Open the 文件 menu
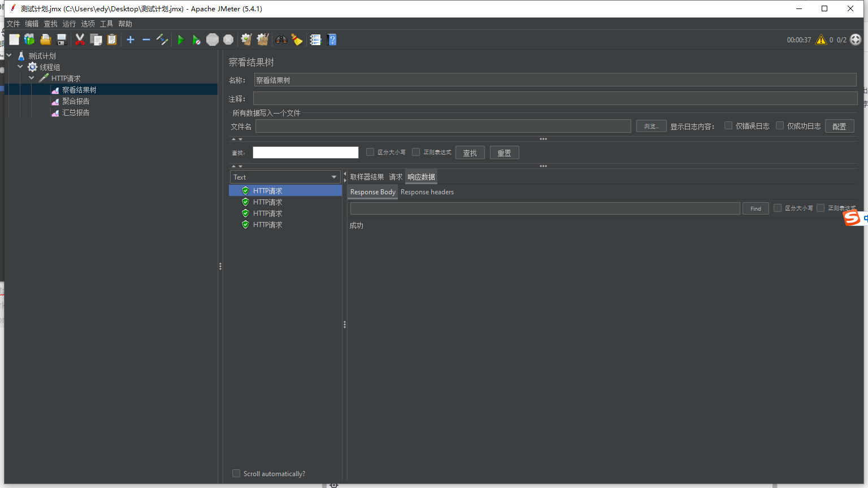 [13, 24]
